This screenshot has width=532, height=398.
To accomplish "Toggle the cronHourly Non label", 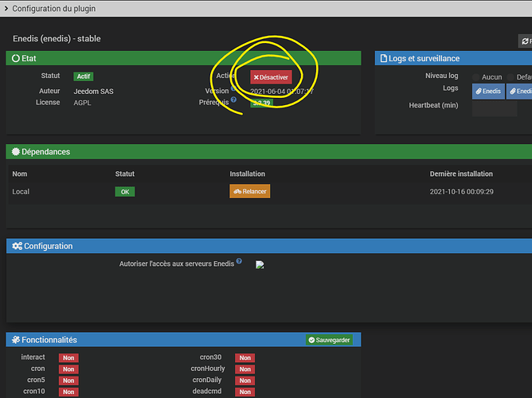I will [245, 369].
